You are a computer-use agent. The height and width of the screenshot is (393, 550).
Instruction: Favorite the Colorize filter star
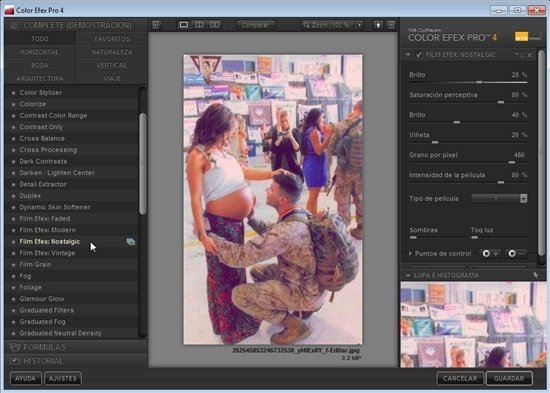pyautogui.click(x=13, y=104)
